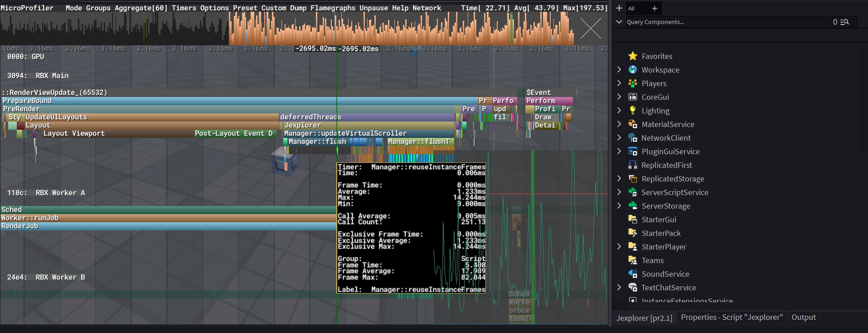This screenshot has height=333, width=868.
Task: Select the ServerScriptService icon
Action: [633, 192]
